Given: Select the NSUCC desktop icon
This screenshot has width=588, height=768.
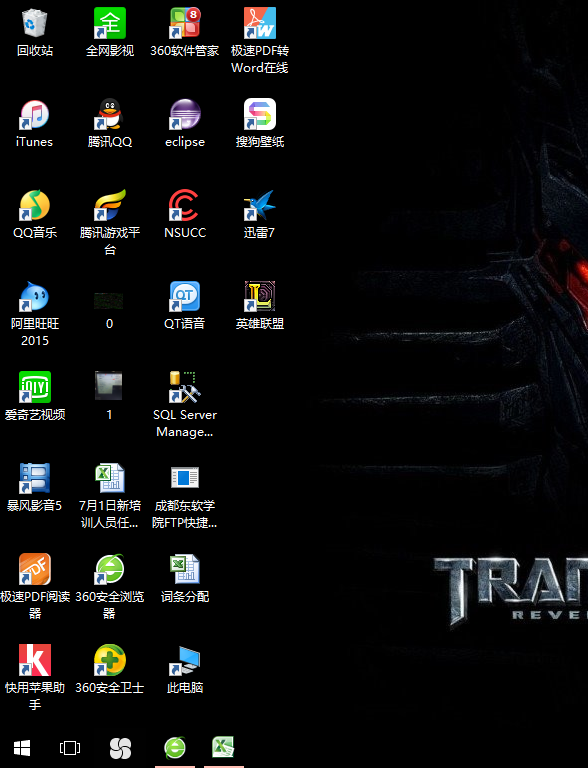Looking at the screenshot, I should tap(185, 205).
